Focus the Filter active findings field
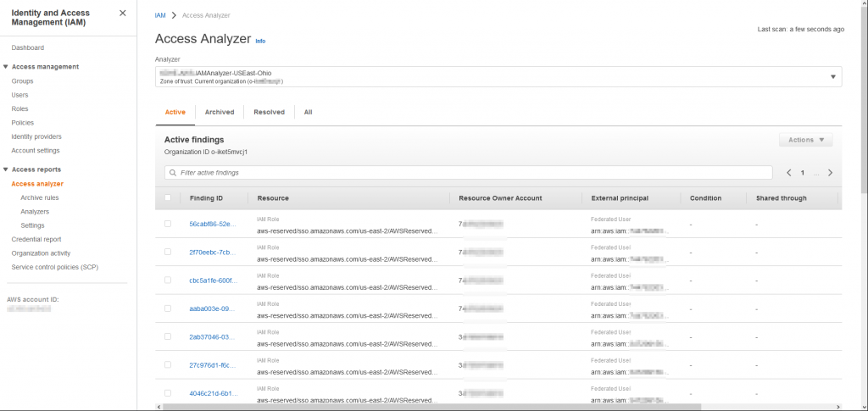 468,173
